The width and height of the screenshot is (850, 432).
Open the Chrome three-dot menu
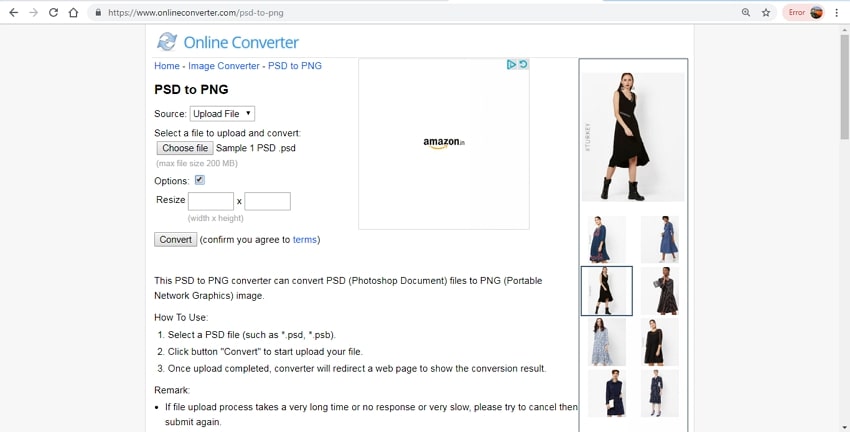point(837,12)
